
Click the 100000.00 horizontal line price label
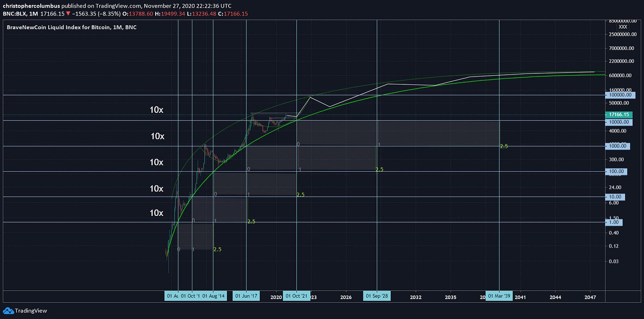click(x=621, y=95)
